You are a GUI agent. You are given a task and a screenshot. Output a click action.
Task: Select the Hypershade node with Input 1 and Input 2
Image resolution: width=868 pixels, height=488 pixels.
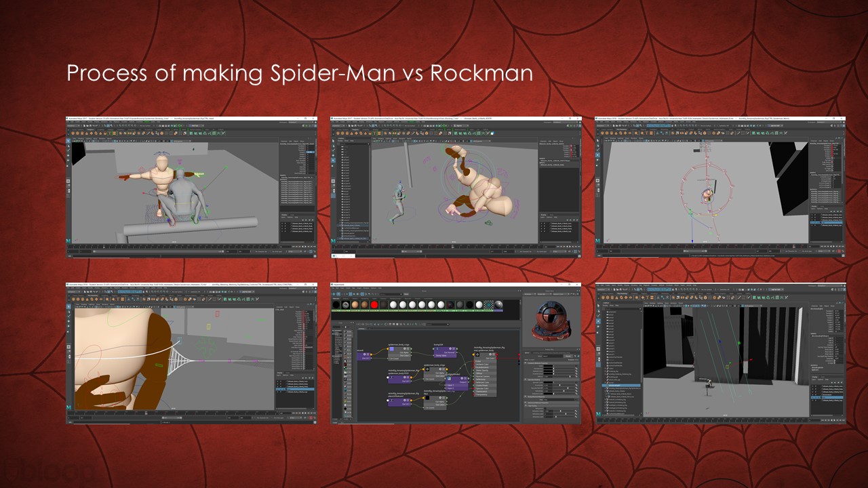[x=458, y=384]
